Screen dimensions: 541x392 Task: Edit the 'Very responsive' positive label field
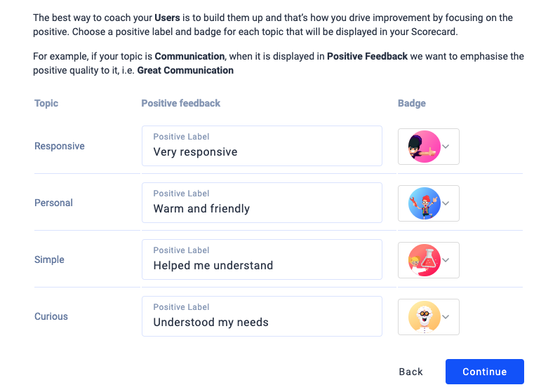click(x=262, y=146)
